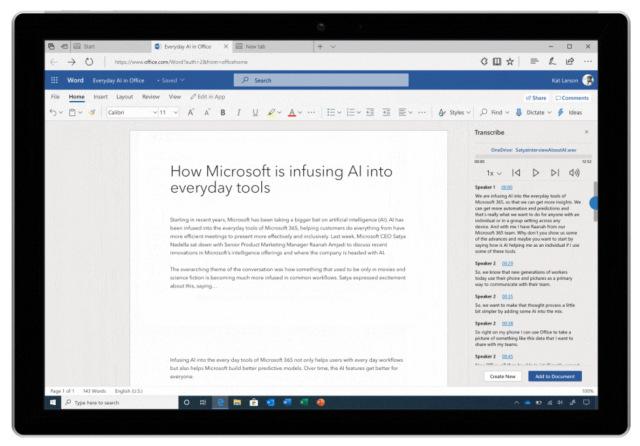This screenshot has width=640, height=446.
Task: Toggle Bold formatting
Action: point(223,112)
